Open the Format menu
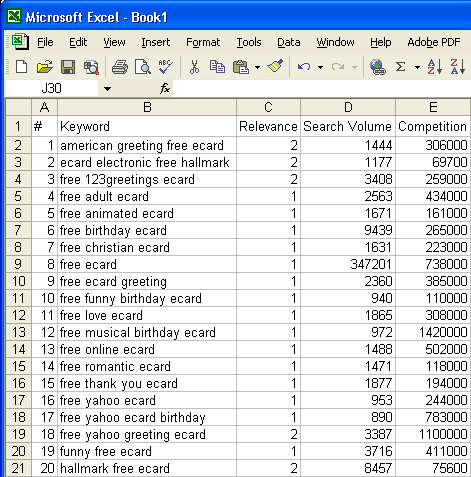471x477 pixels. pos(203,42)
